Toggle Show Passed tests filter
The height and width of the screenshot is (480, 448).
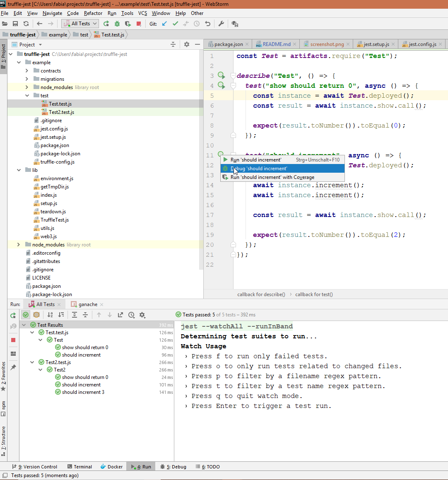[26, 315]
